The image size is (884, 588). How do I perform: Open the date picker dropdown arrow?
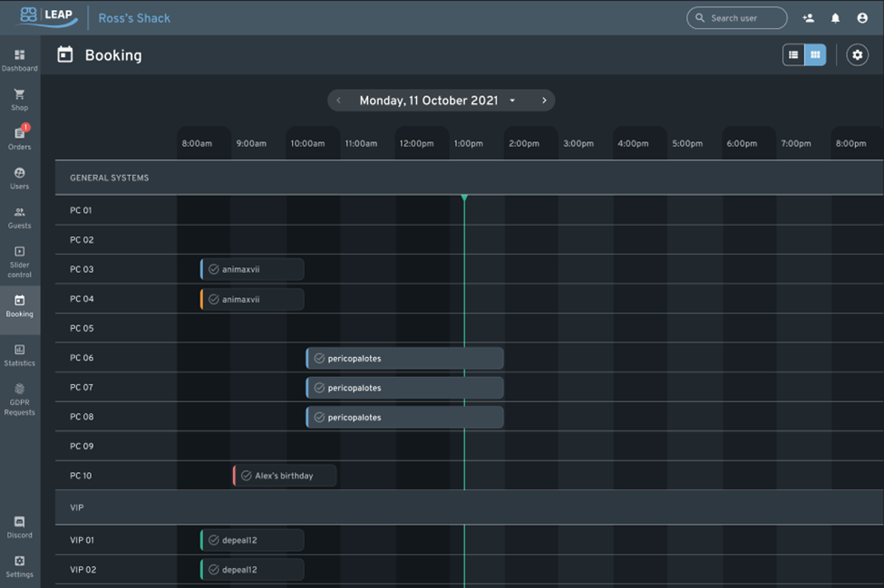512,101
